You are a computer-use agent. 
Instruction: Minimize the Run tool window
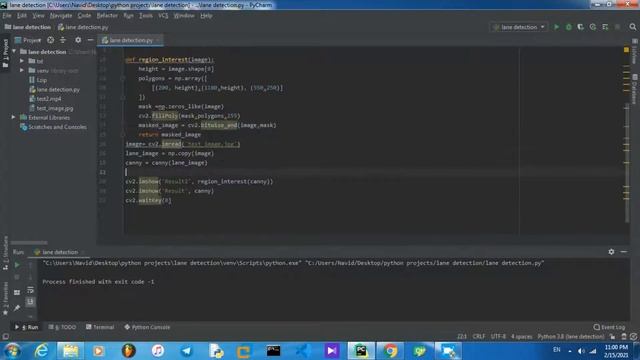coord(624,252)
